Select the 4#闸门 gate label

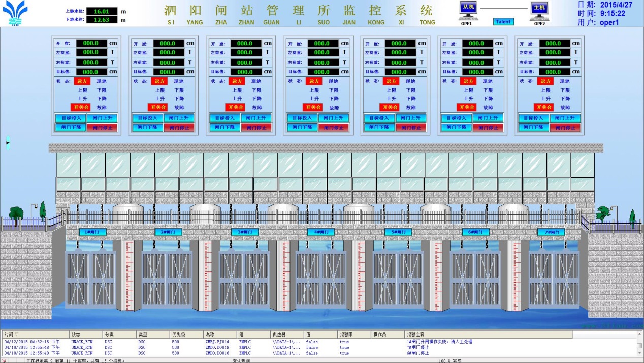point(321,232)
